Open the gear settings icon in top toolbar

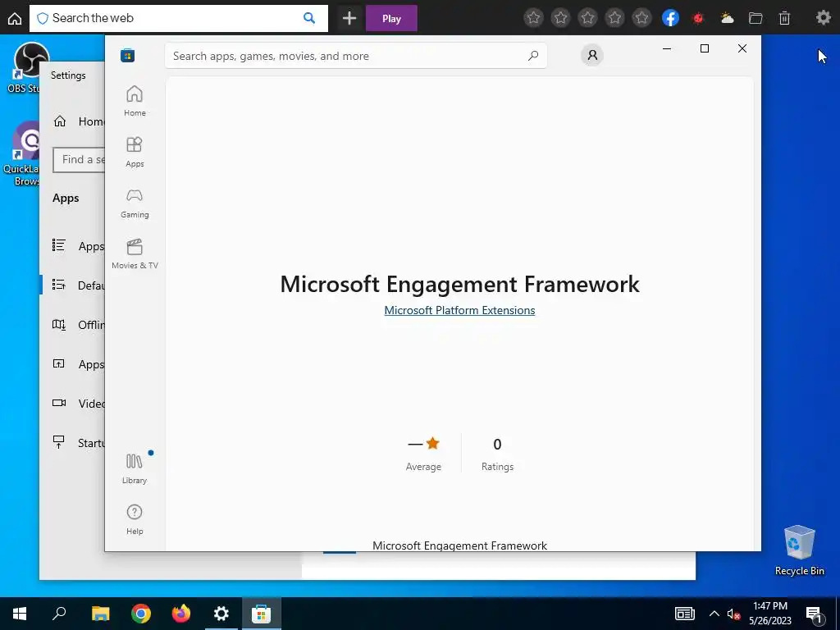coord(823,18)
